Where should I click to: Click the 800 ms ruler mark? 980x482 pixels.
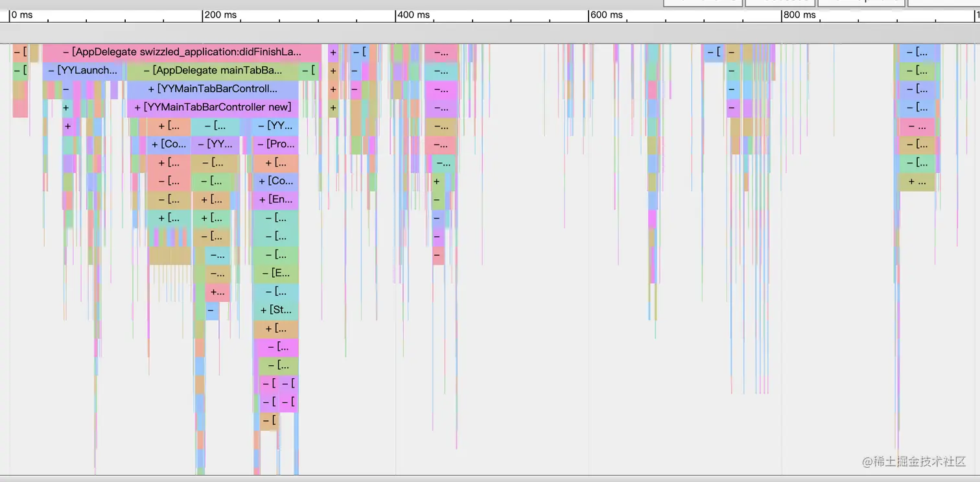[800, 15]
